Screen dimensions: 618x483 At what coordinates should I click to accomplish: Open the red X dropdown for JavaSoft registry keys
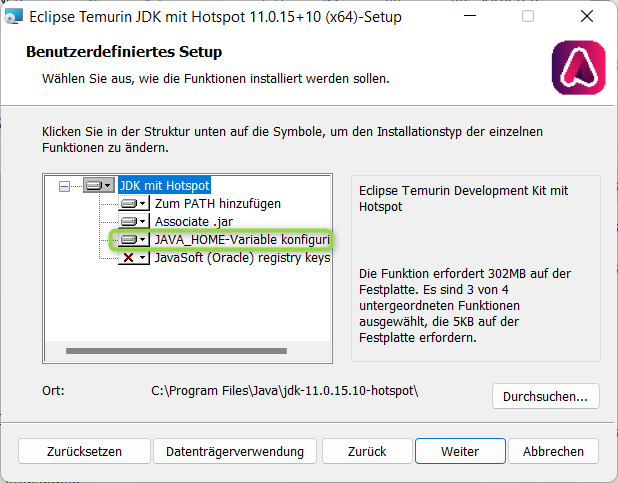point(134,257)
